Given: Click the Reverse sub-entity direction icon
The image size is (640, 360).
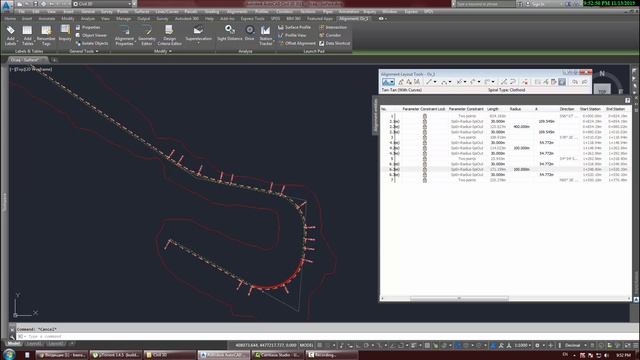Looking at the screenshot, I should (x=513, y=82).
